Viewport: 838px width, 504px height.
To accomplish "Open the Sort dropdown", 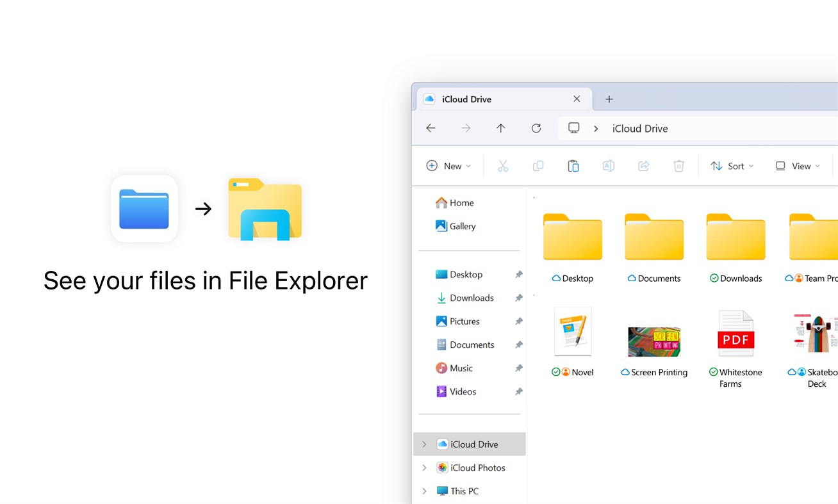I will [x=732, y=165].
